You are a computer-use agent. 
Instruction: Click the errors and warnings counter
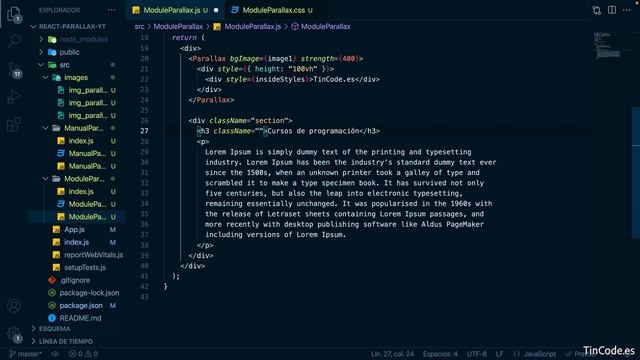pyautogui.click(x=83, y=354)
